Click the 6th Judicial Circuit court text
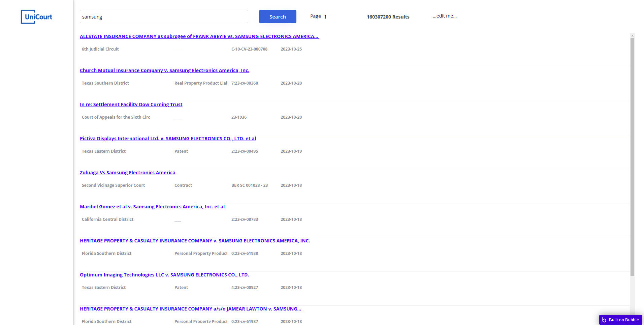The height and width of the screenshot is (325, 644). point(100,49)
